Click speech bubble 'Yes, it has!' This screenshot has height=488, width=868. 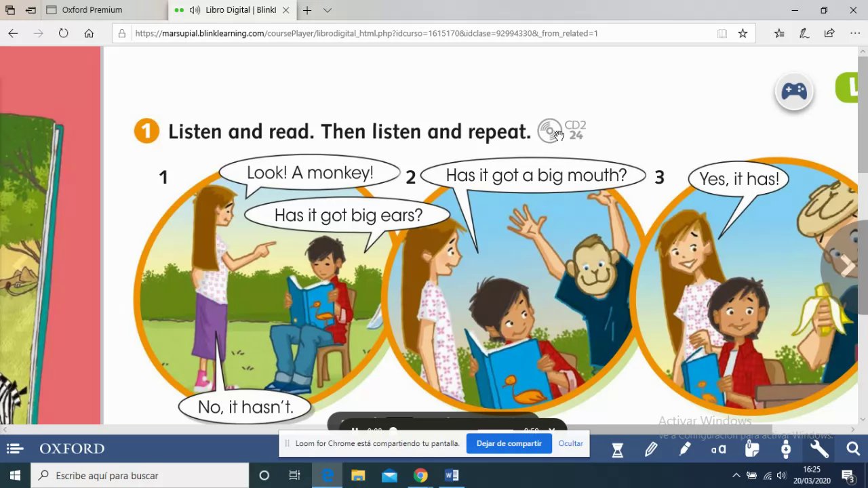coord(739,179)
